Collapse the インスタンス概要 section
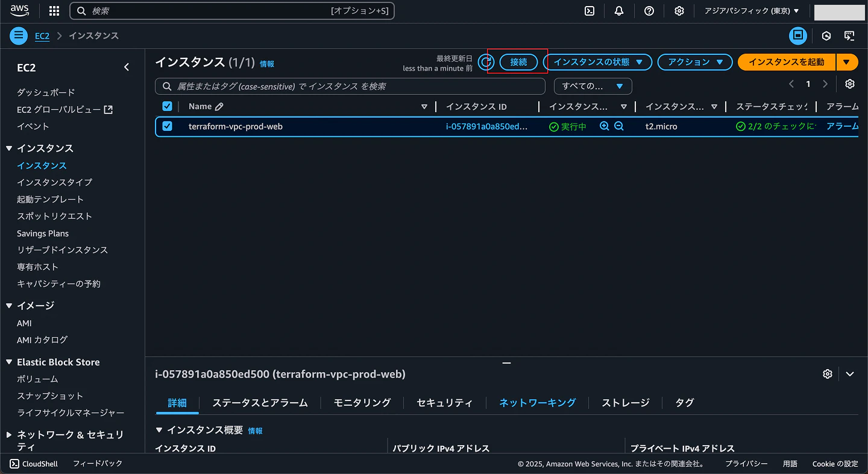 [160, 431]
